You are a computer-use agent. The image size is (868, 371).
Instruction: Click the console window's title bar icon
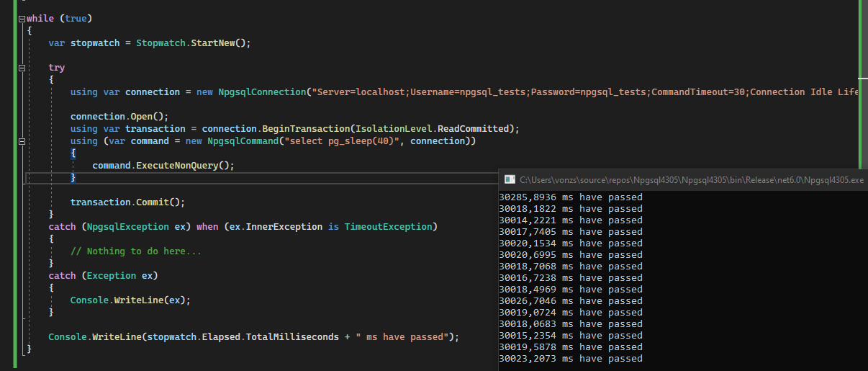[x=510, y=179]
